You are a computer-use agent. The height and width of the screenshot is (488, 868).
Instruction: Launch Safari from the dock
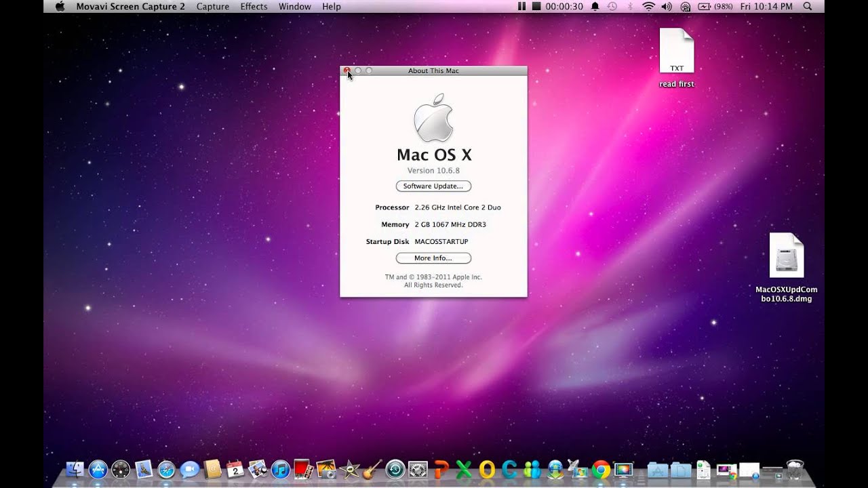pyautogui.click(x=167, y=469)
